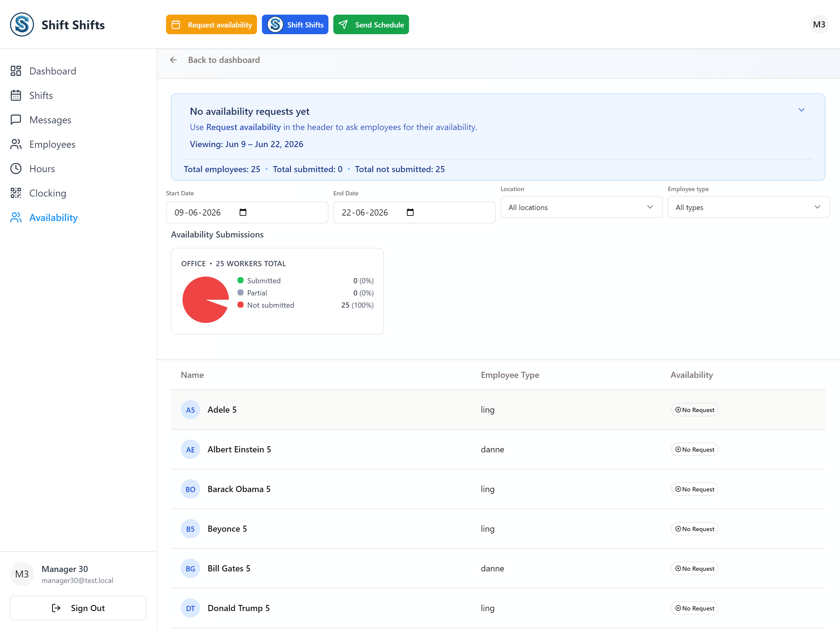Click the Sign Out button
Screen dimensions: 840x630
coord(78,608)
